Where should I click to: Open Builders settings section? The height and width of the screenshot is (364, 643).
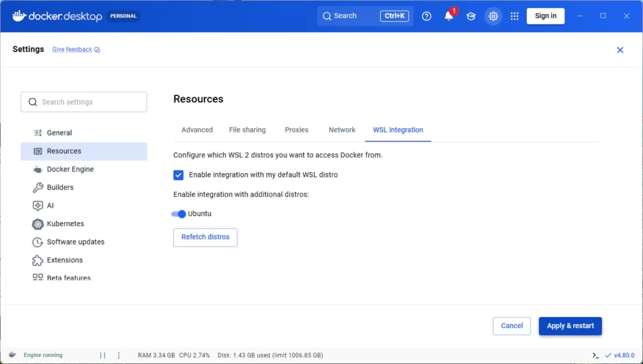coord(84,187)
